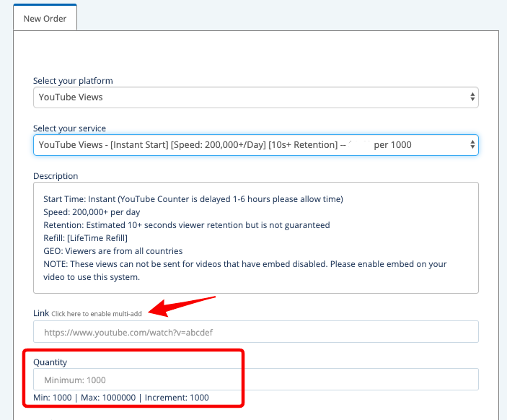Switch to the New Order tab
The image size is (507, 420).
pos(45,19)
